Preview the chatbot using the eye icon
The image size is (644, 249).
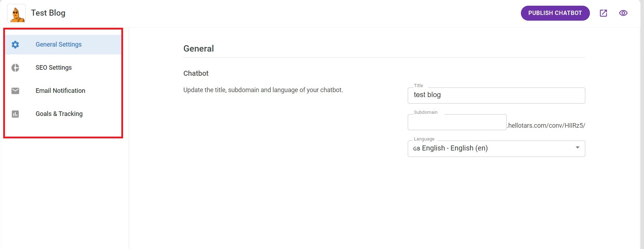[623, 13]
